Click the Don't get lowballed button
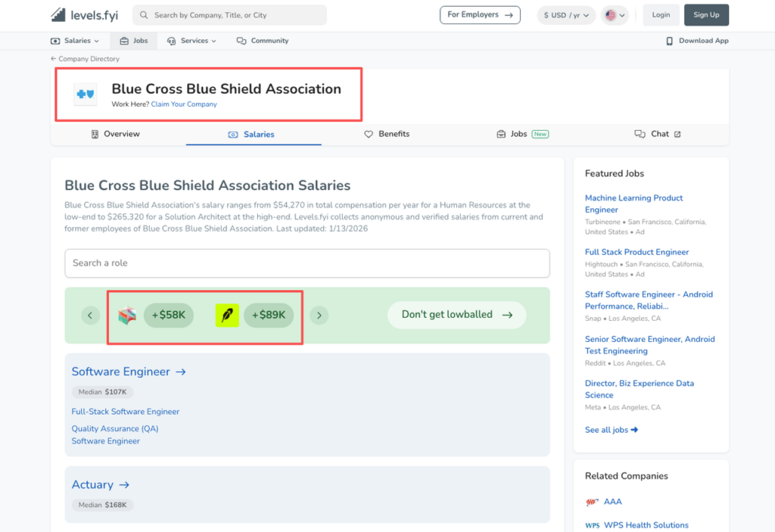Screen dimensions: 775x532 (456, 315)
